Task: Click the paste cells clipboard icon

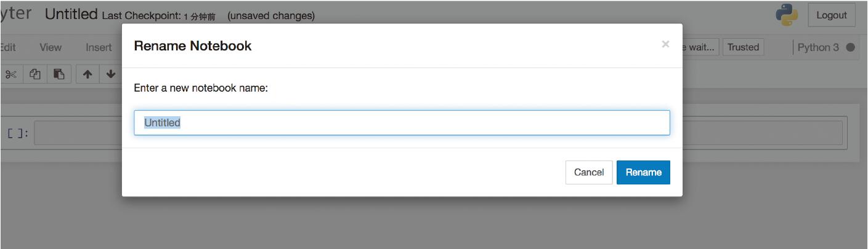Action: pos(59,74)
